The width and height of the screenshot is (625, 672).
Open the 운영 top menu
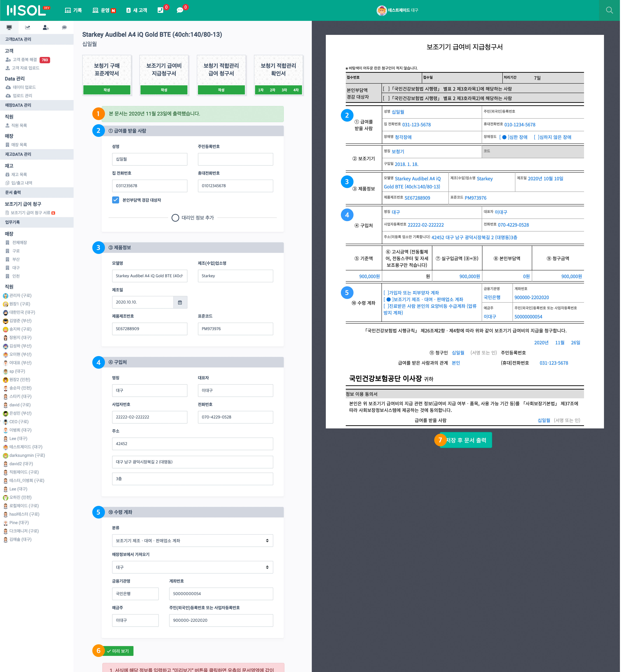104,10
